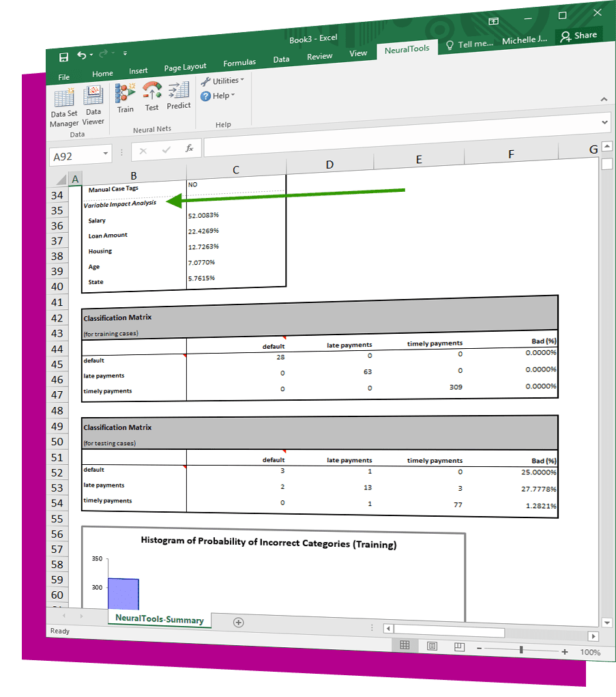The height and width of the screenshot is (697, 616).
Task: Click the zoom slider handle
Action: [521, 650]
